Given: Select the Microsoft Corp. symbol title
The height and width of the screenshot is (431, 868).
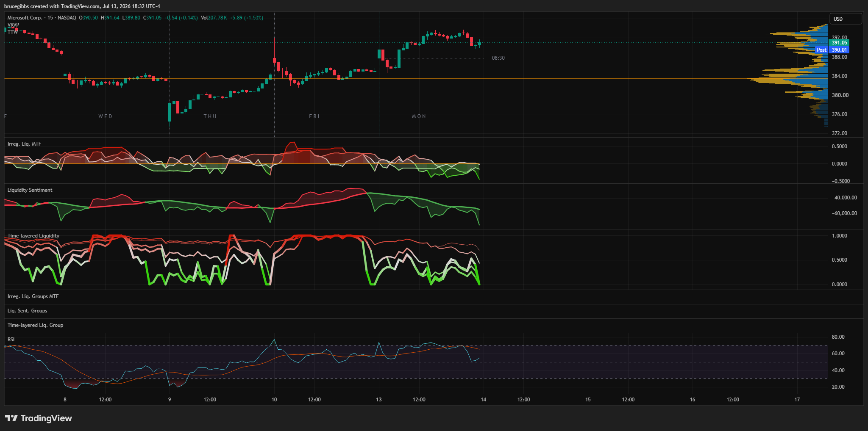Looking at the screenshot, I should coord(25,18).
